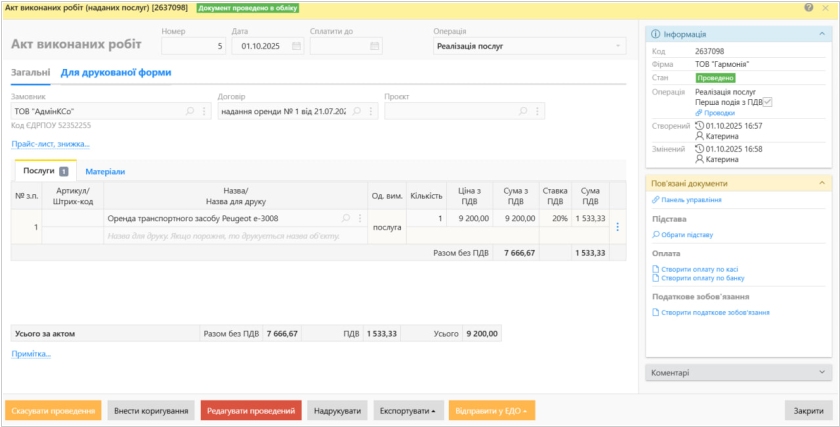Toggle the Перша подія з ПДВ checkbox
The height and width of the screenshot is (427, 840).
767,102
